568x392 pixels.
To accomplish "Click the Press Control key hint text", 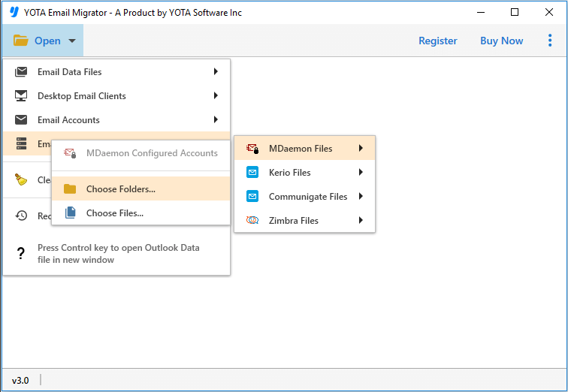I will coord(119,253).
